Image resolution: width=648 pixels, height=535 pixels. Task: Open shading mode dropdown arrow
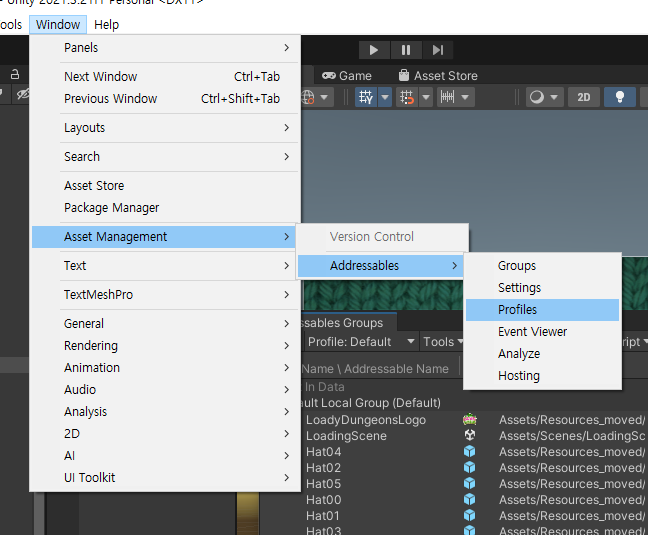(x=554, y=97)
